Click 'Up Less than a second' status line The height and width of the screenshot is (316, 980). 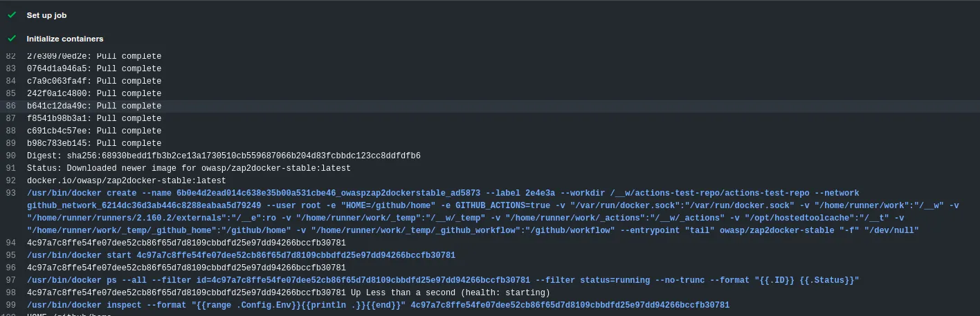pos(289,292)
